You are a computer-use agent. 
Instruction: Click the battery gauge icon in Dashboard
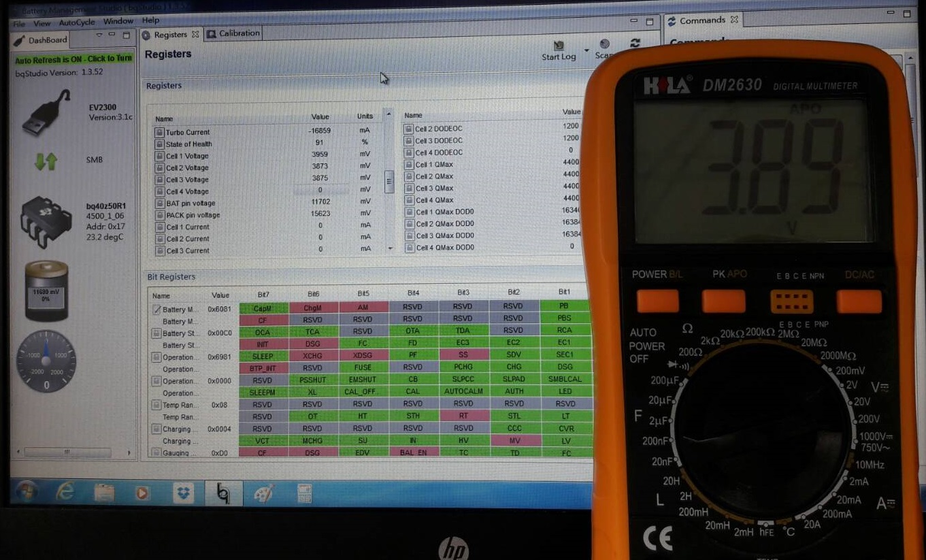46,291
